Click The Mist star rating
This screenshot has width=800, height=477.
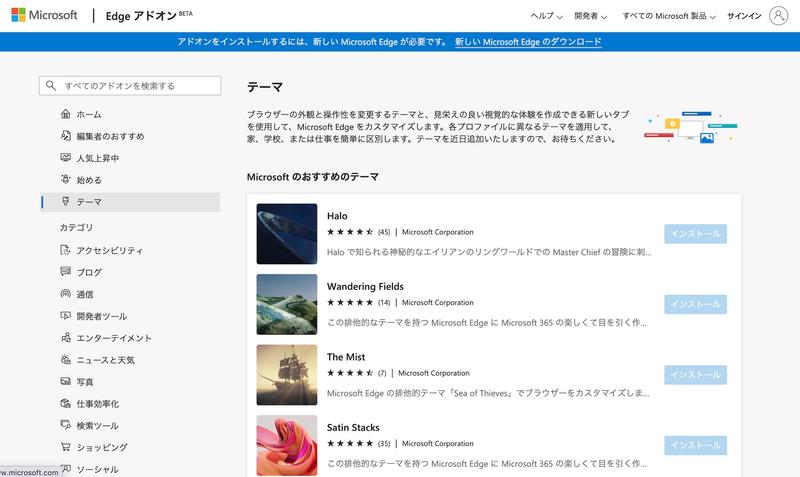350,372
